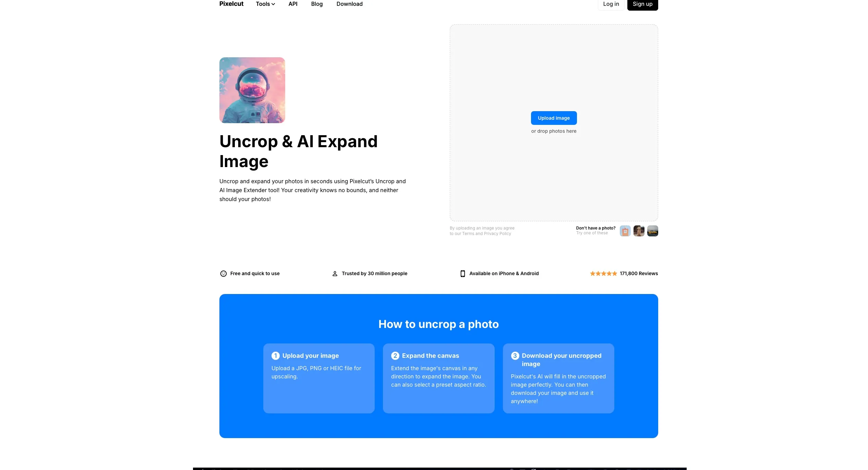The width and height of the screenshot is (868, 470).
Task: Click the Pixelcut logo/brand name
Action: pyautogui.click(x=230, y=3)
